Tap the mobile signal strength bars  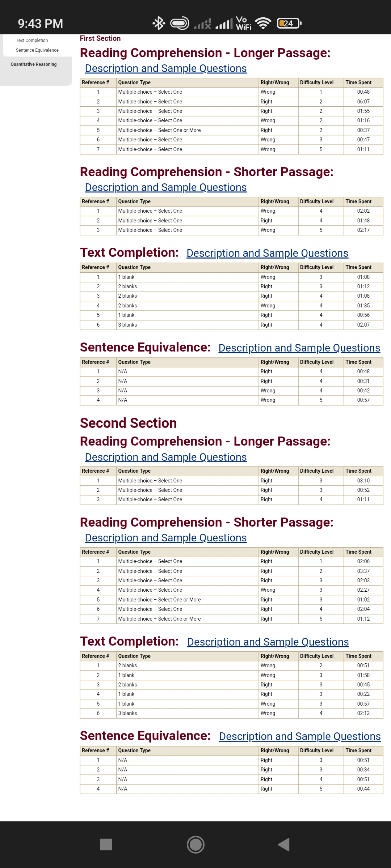(224, 24)
